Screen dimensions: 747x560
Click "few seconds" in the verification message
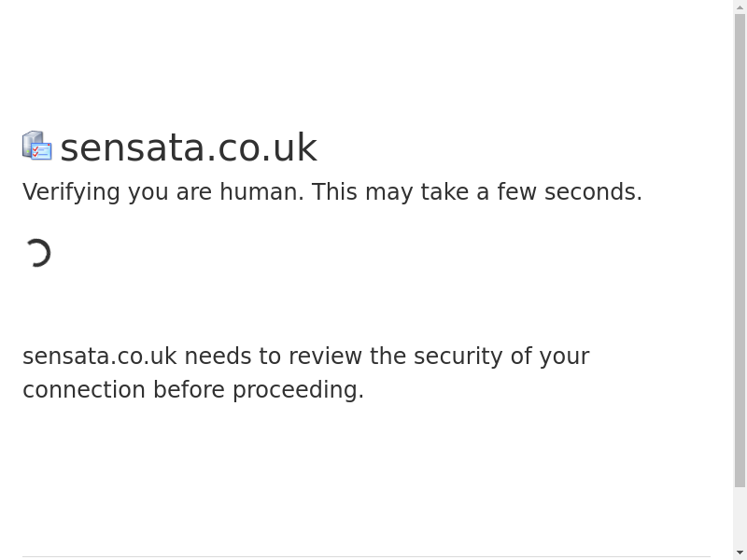point(569,192)
